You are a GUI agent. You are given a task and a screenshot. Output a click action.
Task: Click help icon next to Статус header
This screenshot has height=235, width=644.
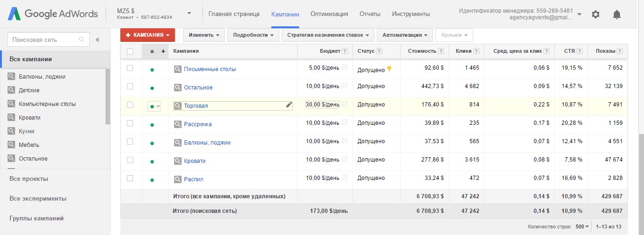click(x=379, y=51)
